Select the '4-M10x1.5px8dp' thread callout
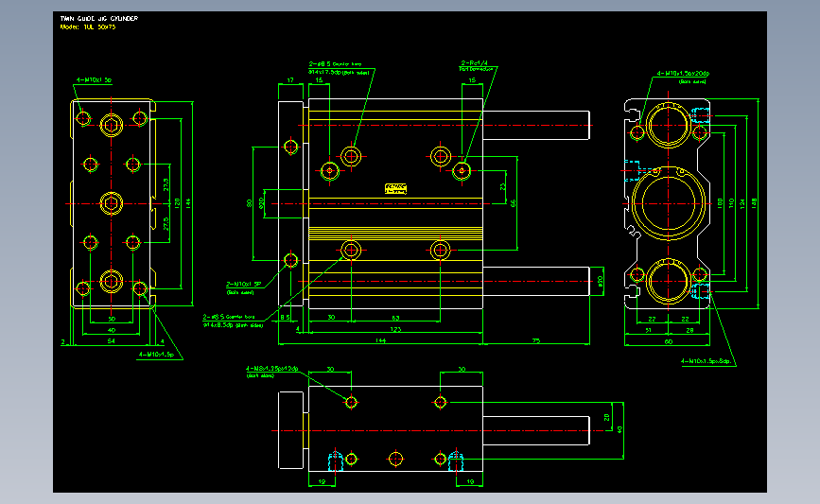The width and height of the screenshot is (820, 504). 706,361
